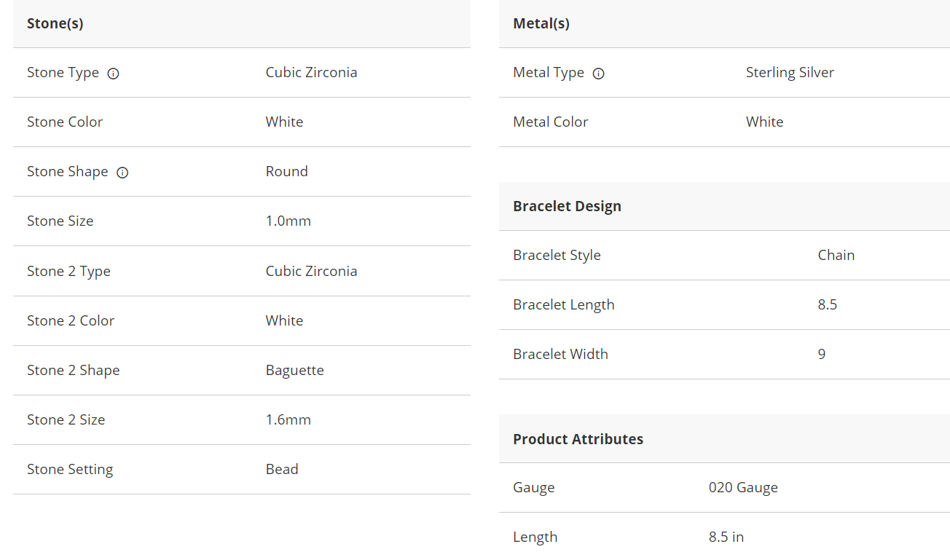Click the Bracelet Length label

563,304
